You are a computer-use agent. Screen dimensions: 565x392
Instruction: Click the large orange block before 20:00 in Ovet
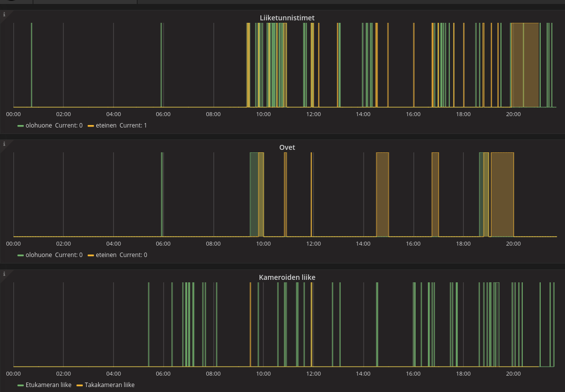click(x=502, y=195)
